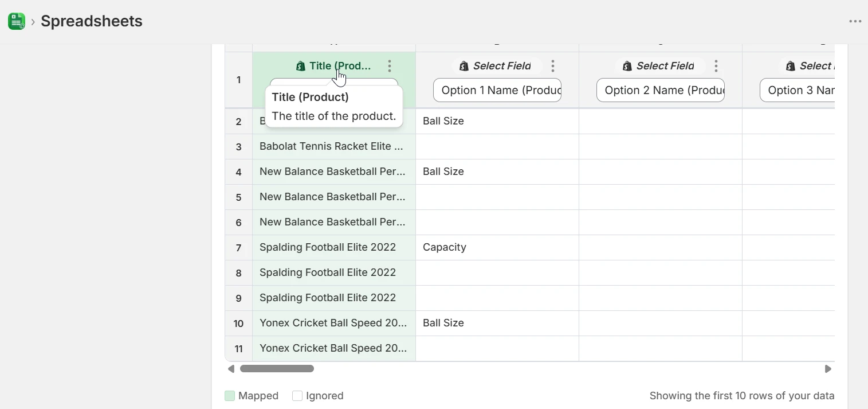Open Select Field dropdown above Option 3 Name
The width and height of the screenshot is (868, 409).
806,66
